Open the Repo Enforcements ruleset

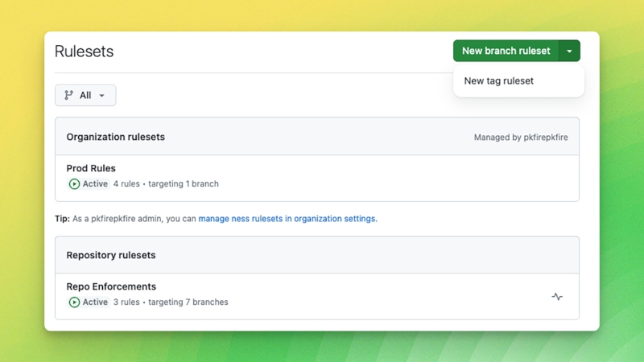[111, 286]
